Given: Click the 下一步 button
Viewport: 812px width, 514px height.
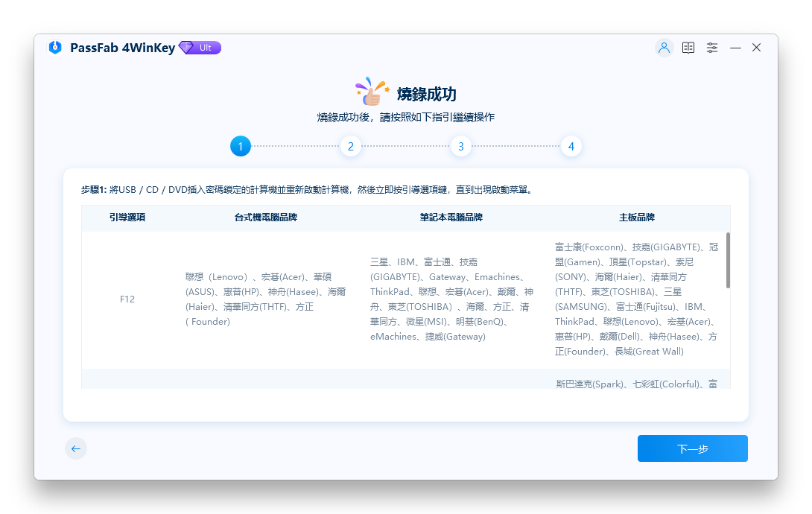Looking at the screenshot, I should 692,448.
